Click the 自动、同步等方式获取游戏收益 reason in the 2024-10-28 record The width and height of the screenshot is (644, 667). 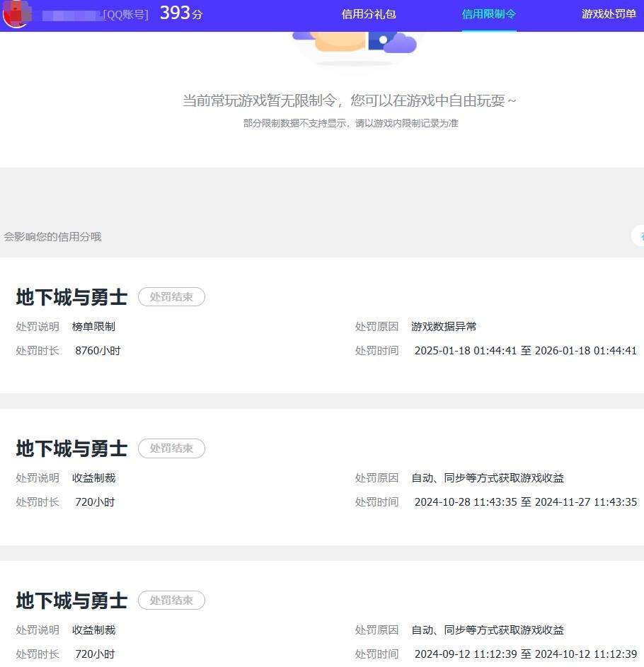click(x=488, y=478)
